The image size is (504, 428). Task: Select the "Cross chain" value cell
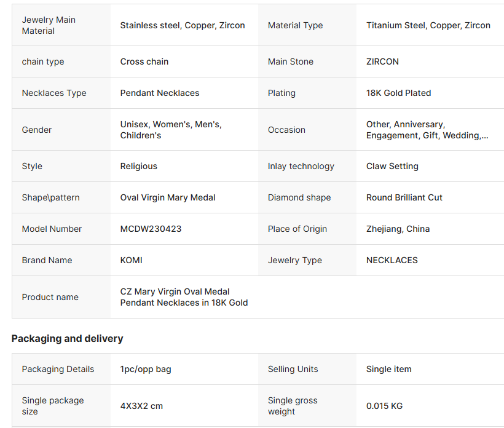point(144,61)
